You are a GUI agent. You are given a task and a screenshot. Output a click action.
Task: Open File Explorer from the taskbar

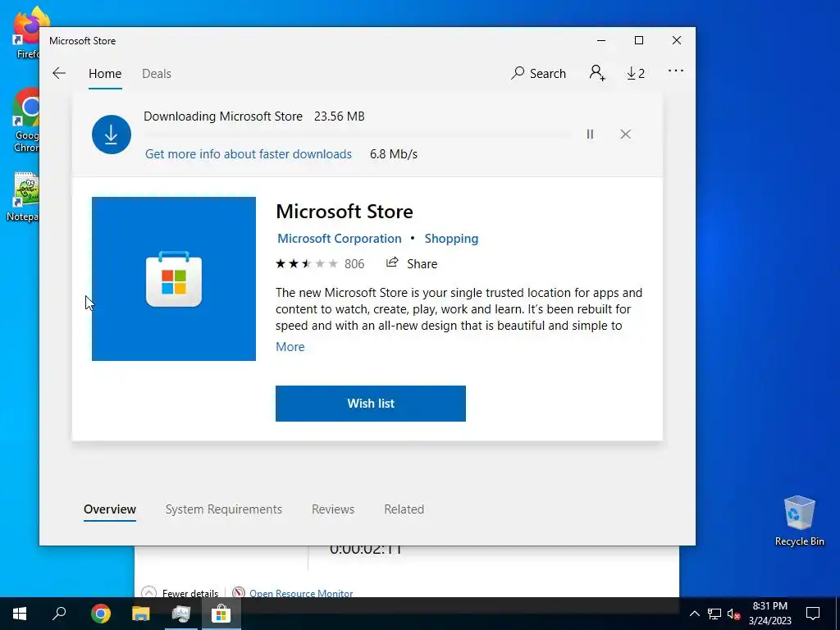[x=141, y=614]
